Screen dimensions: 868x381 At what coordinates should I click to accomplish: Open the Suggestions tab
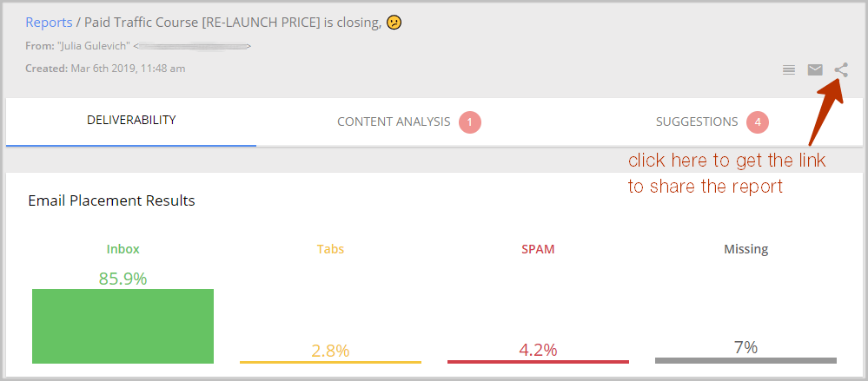(712, 122)
